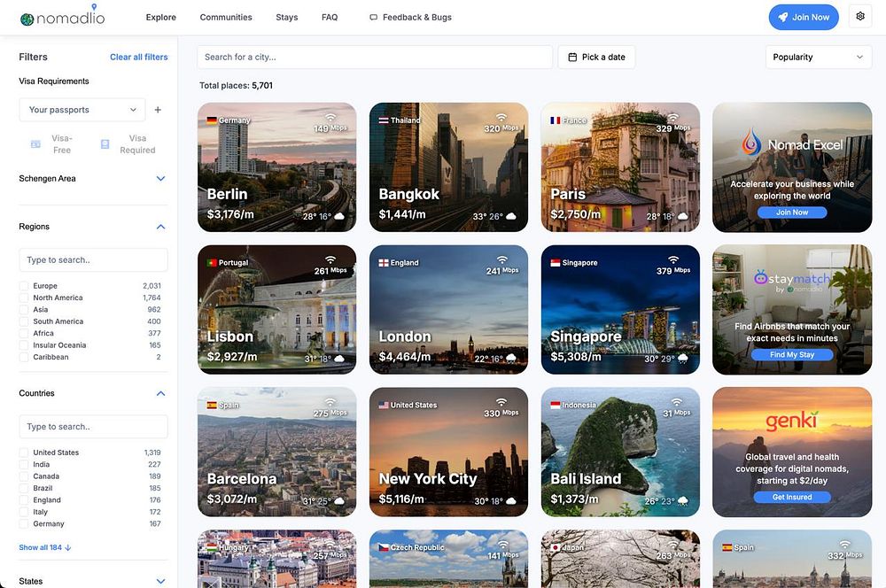Click the Nomad Excel flame logo
The height and width of the screenshot is (588, 886).
tap(751, 142)
